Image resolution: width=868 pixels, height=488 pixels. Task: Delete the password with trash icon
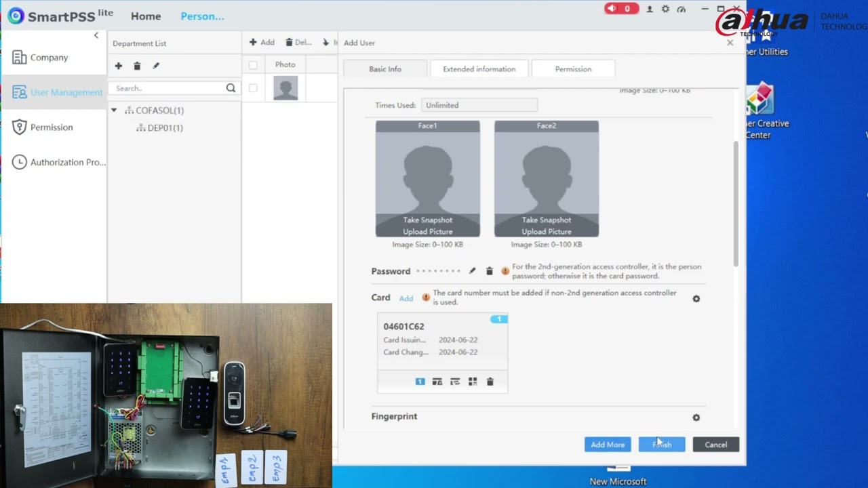click(x=490, y=271)
